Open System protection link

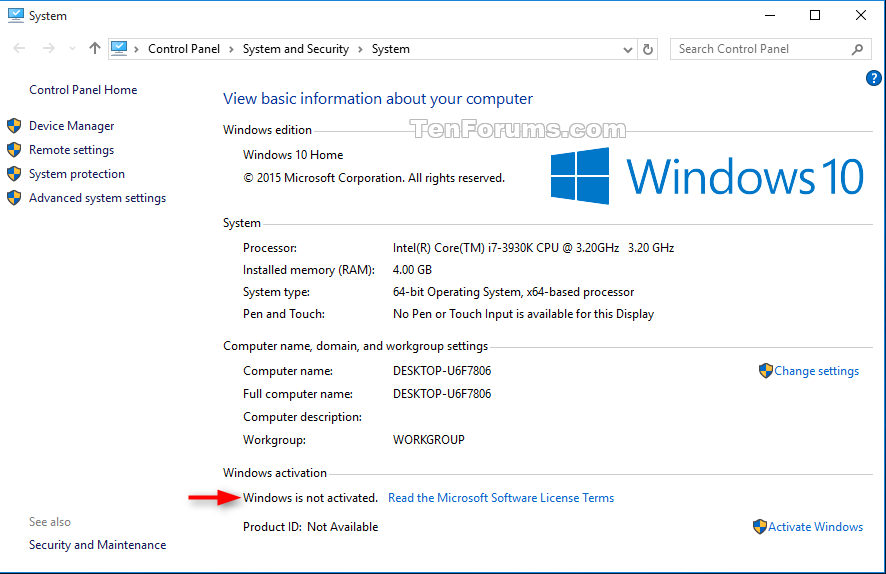[77, 174]
